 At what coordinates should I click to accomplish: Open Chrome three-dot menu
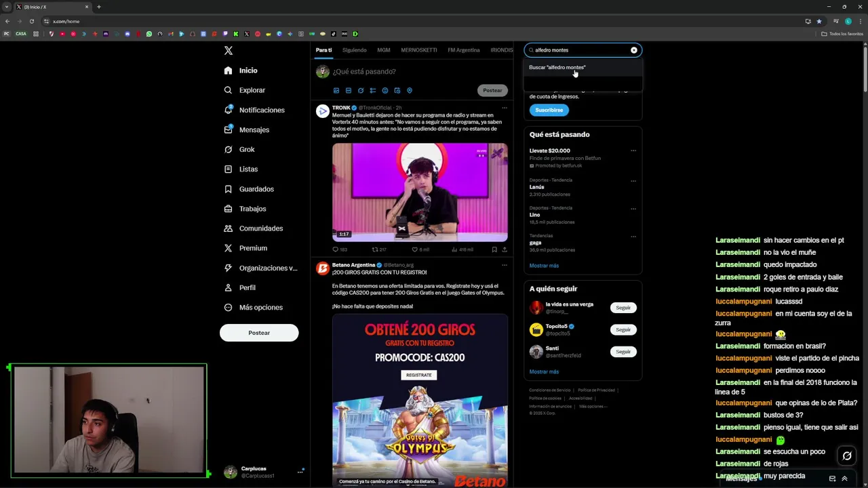(860, 21)
